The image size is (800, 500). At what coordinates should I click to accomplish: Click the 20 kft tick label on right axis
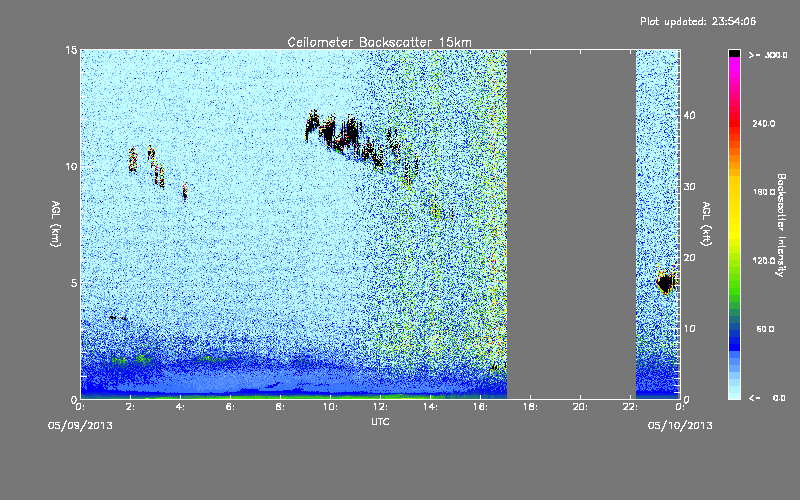[689, 258]
